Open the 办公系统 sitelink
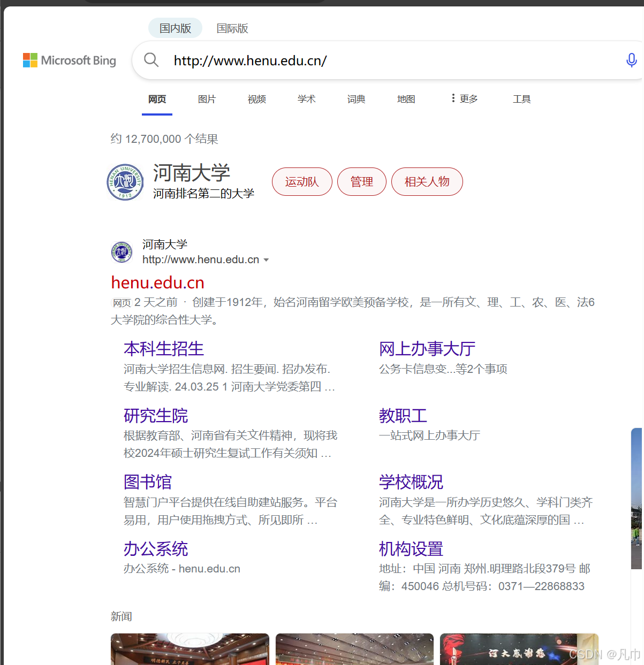This screenshot has width=644, height=665. tap(156, 549)
